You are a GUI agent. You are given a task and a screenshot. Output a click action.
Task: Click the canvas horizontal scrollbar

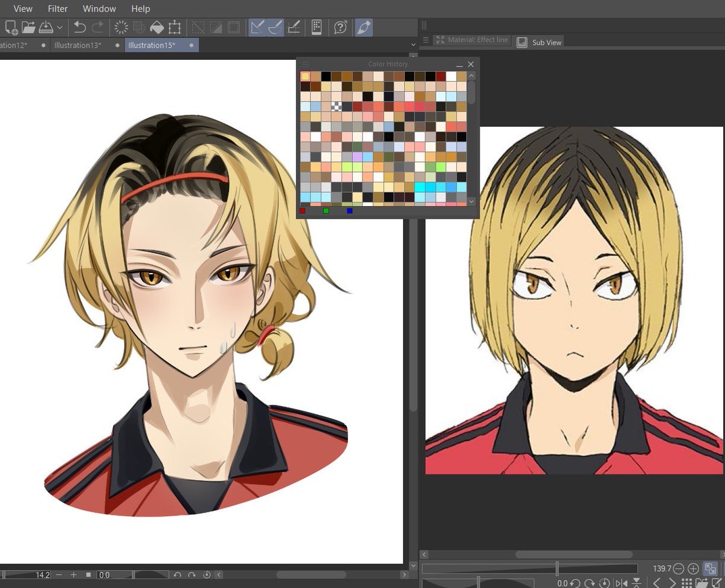point(311,575)
